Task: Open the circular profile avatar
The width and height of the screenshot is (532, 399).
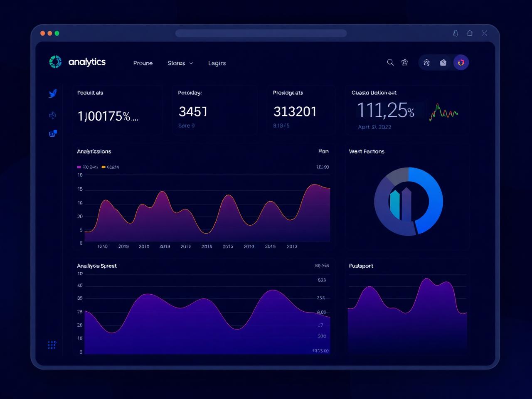Action: [461, 63]
